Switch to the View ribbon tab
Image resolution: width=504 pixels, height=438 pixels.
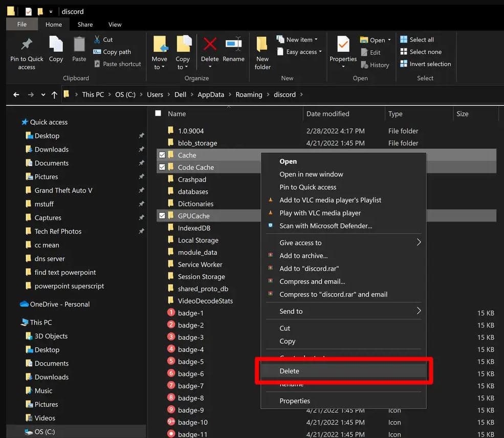tap(115, 25)
